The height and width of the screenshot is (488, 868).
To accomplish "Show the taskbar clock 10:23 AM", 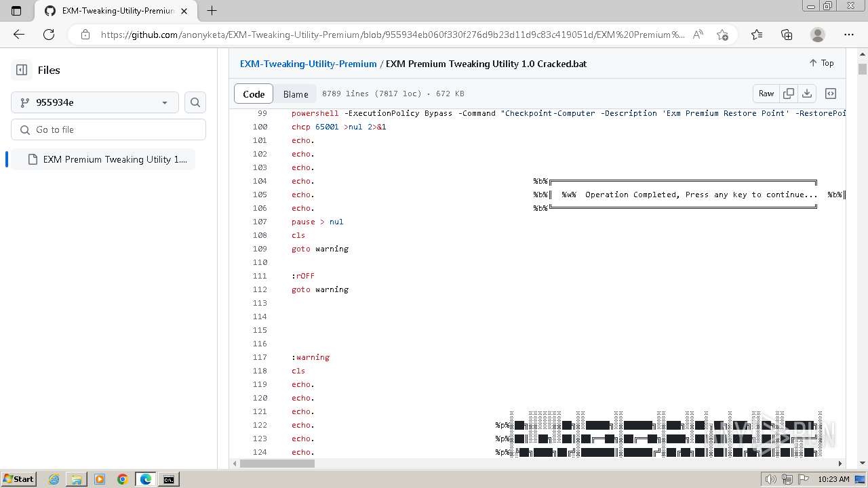I will coord(833,479).
